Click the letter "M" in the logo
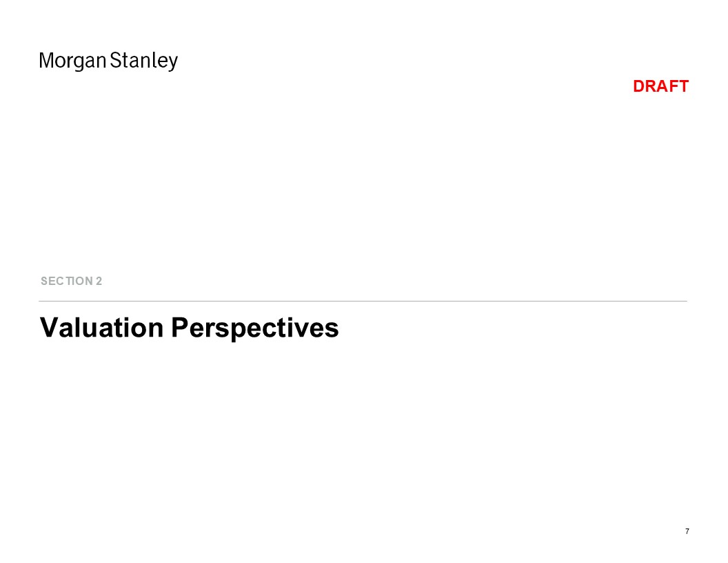 coord(46,61)
